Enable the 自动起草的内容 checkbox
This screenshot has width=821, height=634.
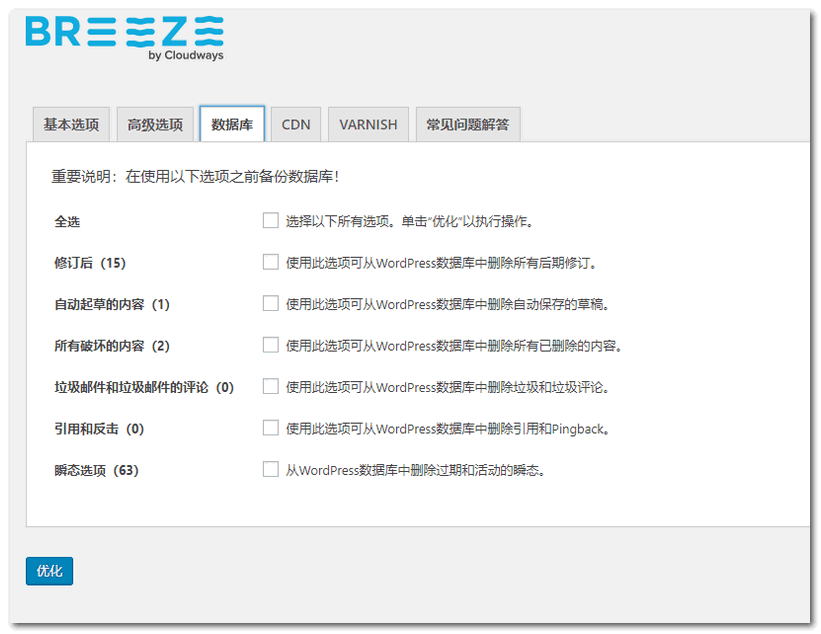pos(270,303)
